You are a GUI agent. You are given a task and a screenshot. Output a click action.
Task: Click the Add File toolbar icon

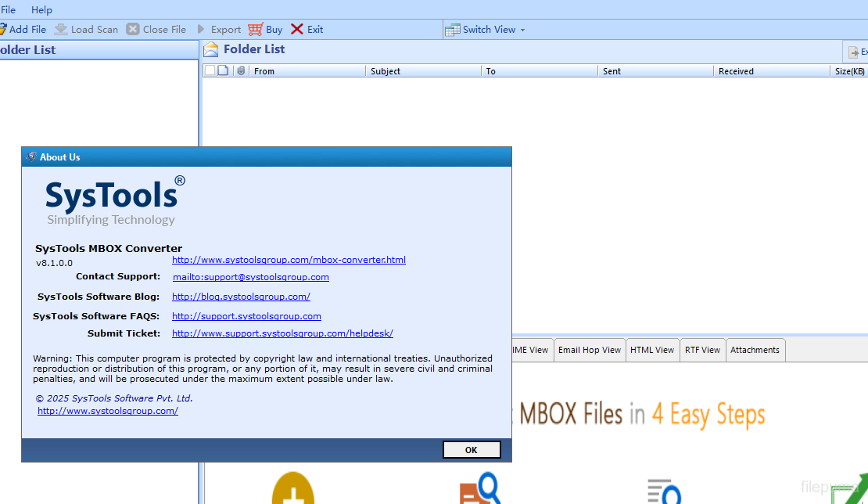click(3, 29)
